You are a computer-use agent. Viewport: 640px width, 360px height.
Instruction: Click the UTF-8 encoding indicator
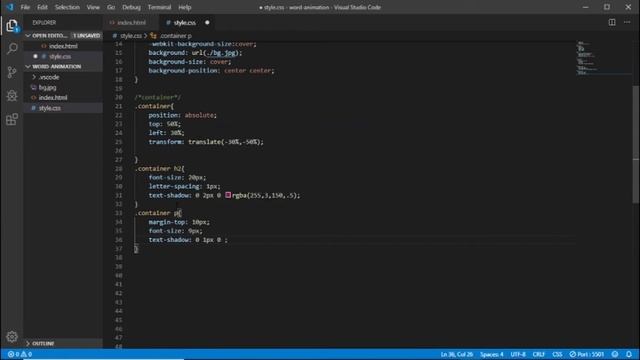tap(518, 354)
